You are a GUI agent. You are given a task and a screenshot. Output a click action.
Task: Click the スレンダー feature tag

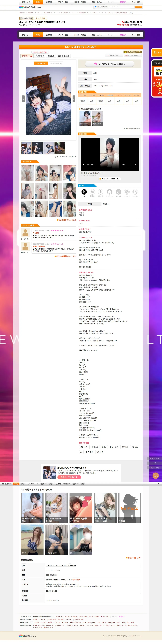[x=84, y=447]
